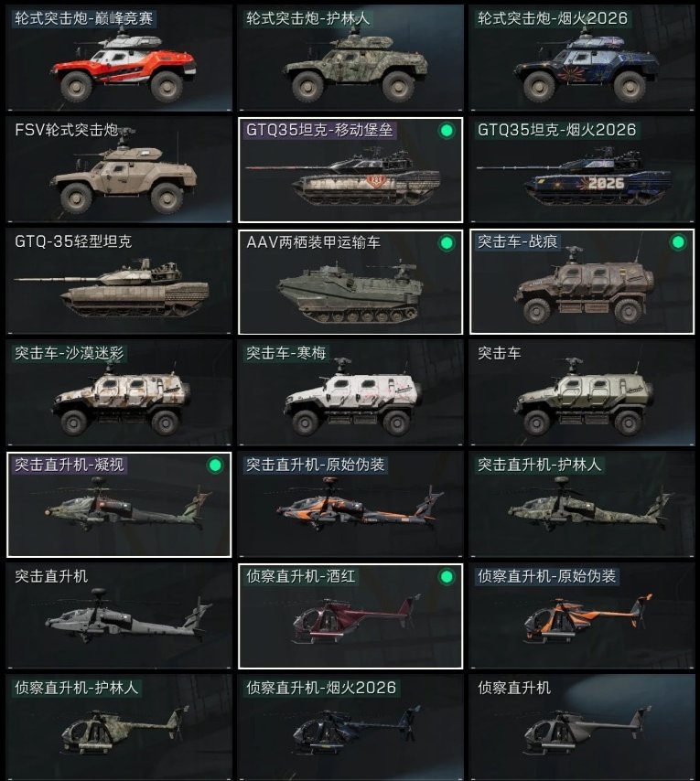Image resolution: width=700 pixels, height=781 pixels.
Task: Choose the GTQ-35轻型坦克 default tank
Action: pyautogui.click(x=119, y=281)
